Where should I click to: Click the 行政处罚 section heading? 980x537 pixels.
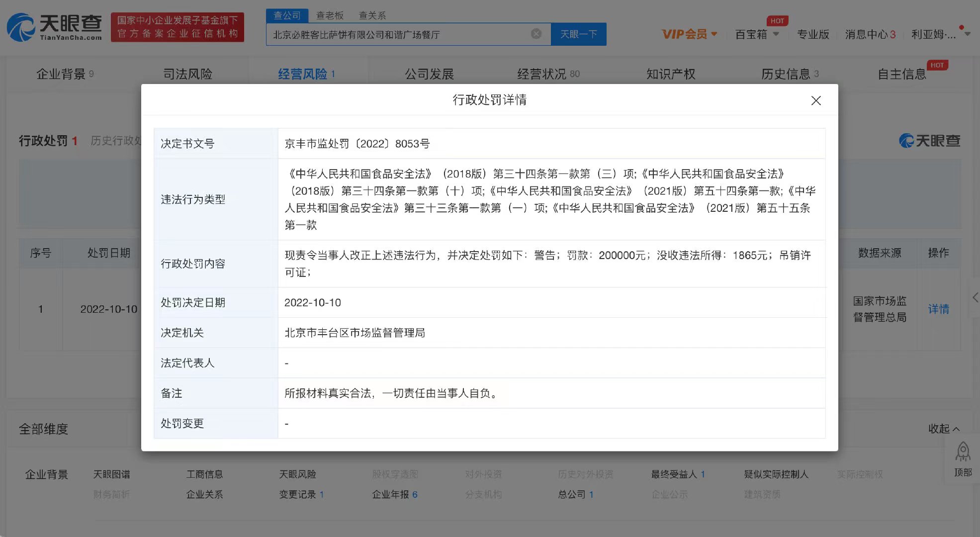coord(48,141)
